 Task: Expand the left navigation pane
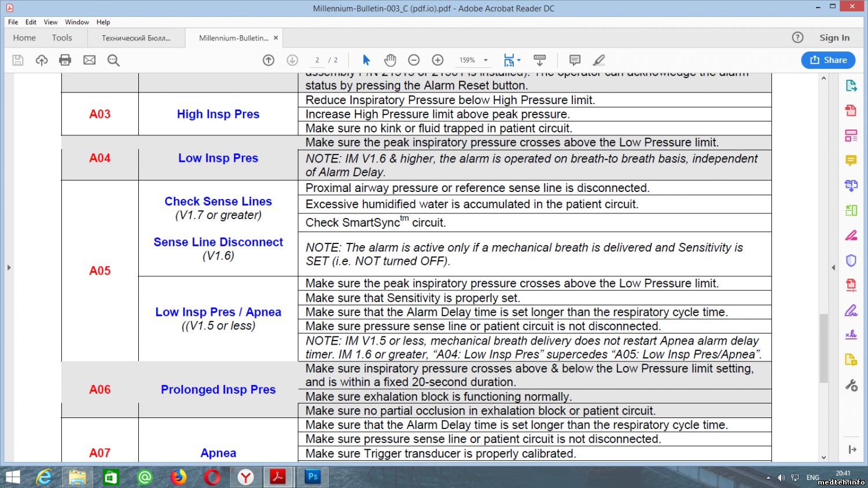(9, 268)
